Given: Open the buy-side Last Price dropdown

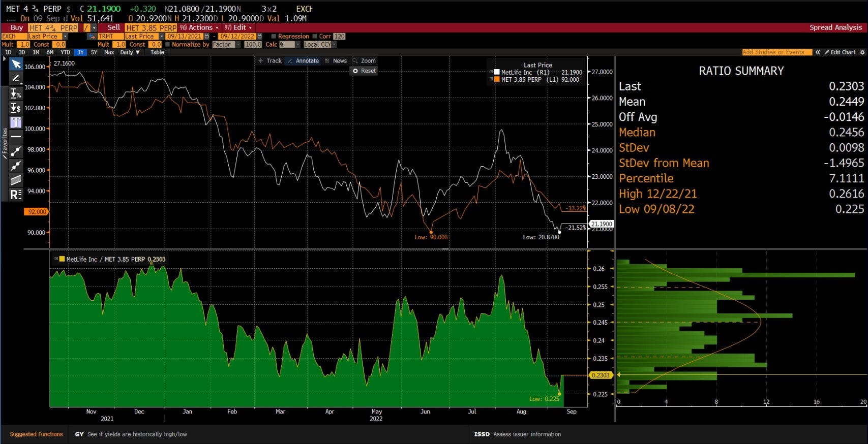Looking at the screenshot, I should tap(65, 37).
